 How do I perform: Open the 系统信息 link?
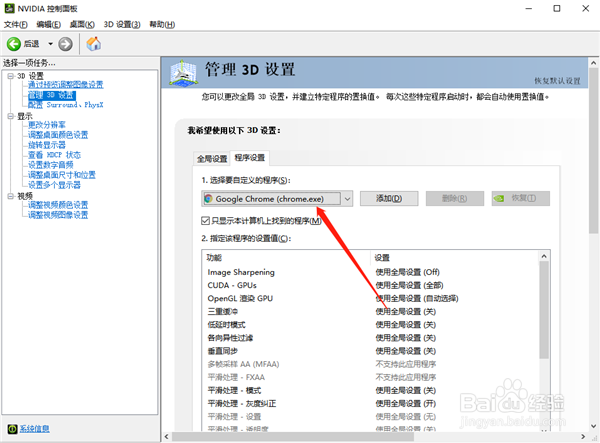(x=34, y=429)
